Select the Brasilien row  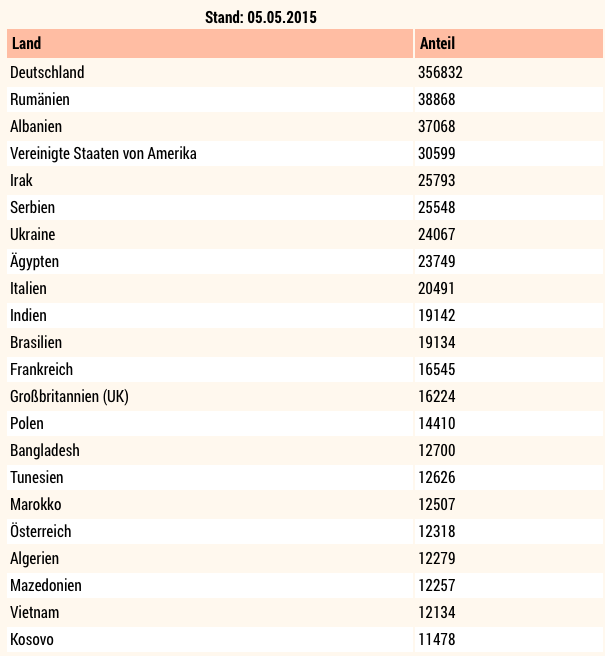click(305, 342)
